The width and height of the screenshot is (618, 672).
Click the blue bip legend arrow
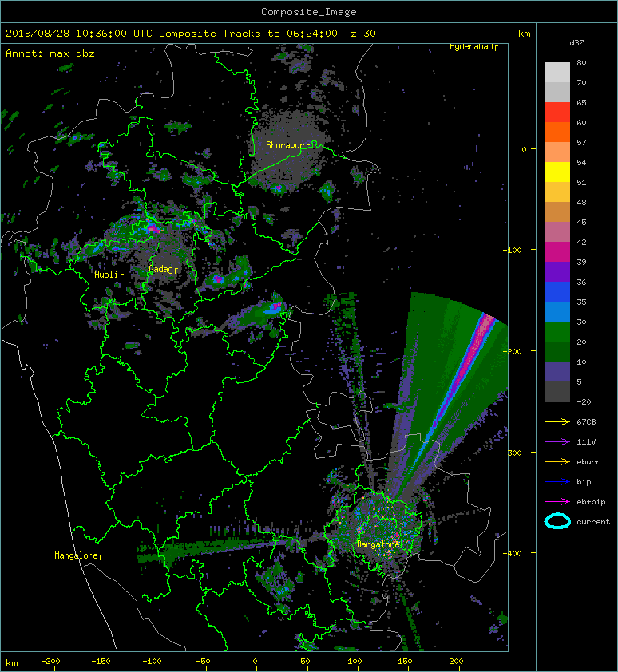pos(557,482)
